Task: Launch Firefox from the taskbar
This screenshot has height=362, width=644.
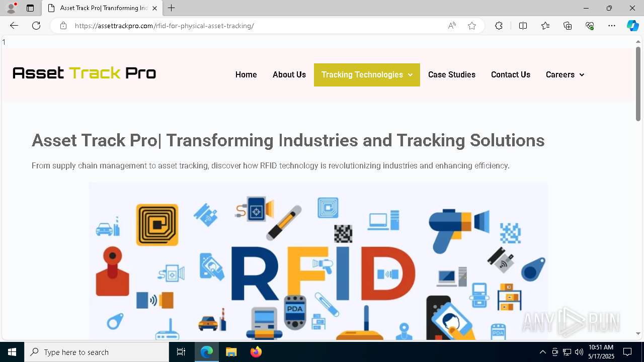Action: pyautogui.click(x=256, y=352)
